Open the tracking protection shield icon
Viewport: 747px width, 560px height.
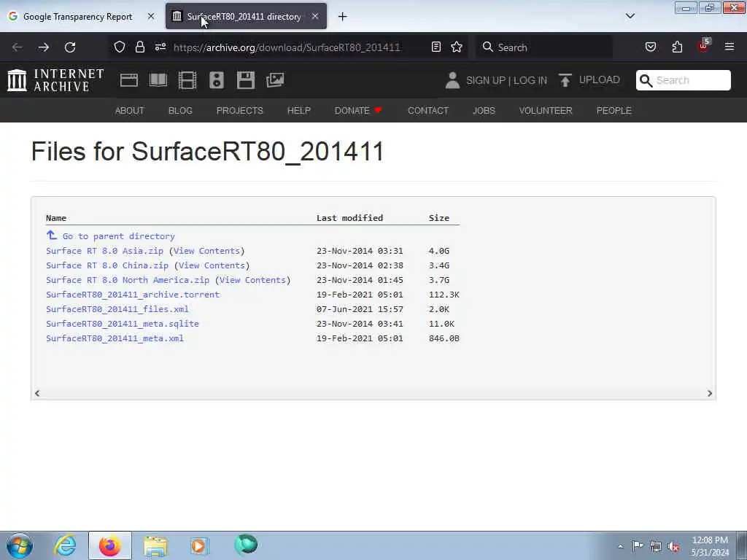click(x=120, y=47)
